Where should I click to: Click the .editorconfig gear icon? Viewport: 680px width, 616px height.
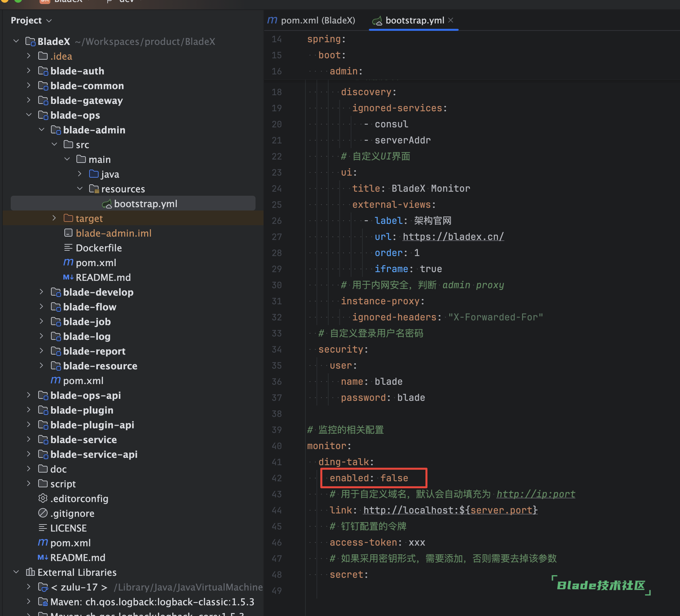(x=43, y=498)
